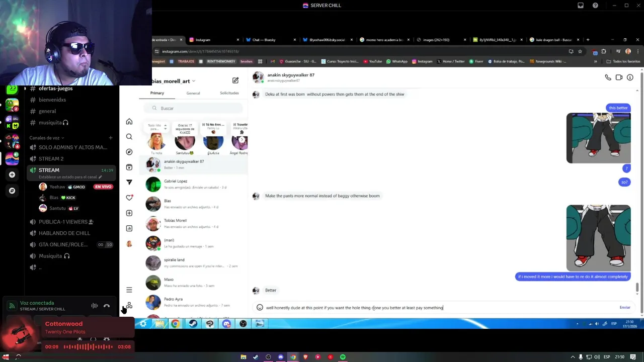Disconnect from Discord voice channel
Viewport: 644px width, 362px height.
tap(107, 306)
